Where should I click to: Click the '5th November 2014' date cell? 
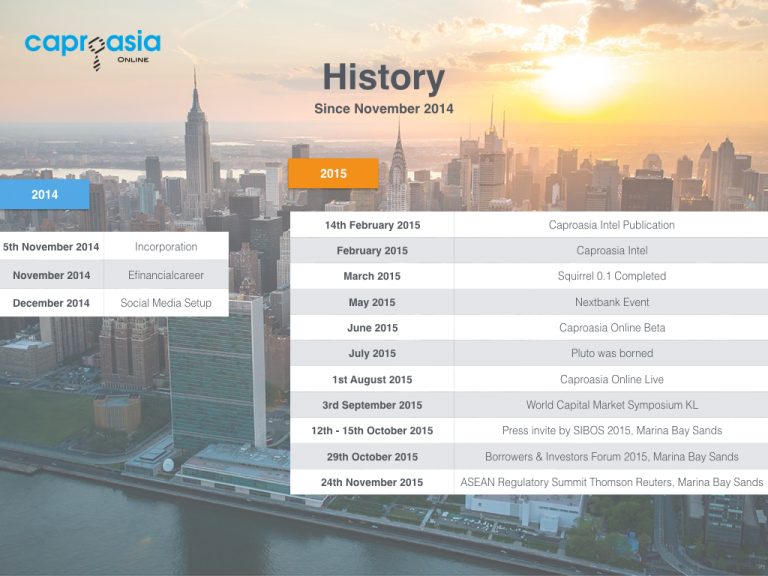tap(51, 247)
